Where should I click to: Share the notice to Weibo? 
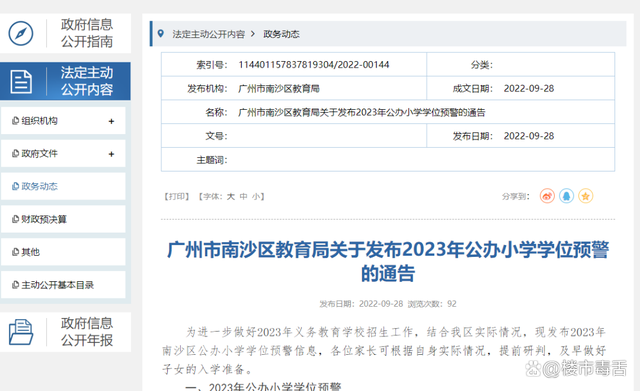click(547, 196)
